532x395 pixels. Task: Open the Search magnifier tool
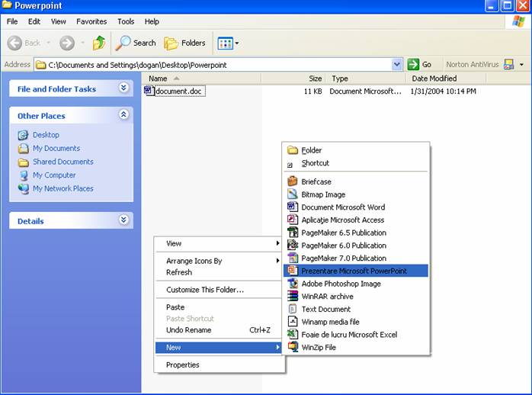pos(136,43)
